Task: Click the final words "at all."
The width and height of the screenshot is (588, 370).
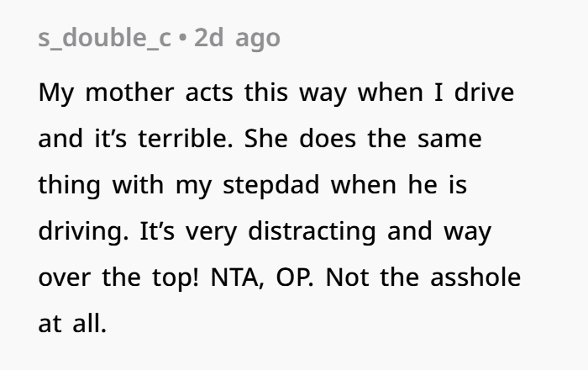Action: tap(73, 324)
